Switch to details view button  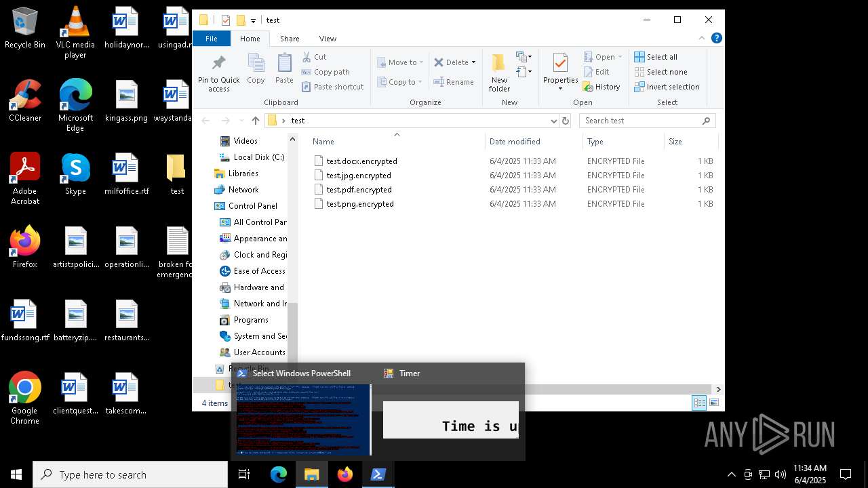point(699,403)
